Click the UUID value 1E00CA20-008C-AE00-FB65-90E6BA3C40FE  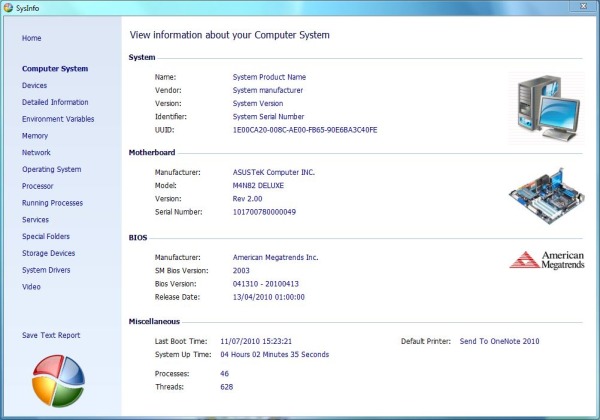tap(305, 130)
